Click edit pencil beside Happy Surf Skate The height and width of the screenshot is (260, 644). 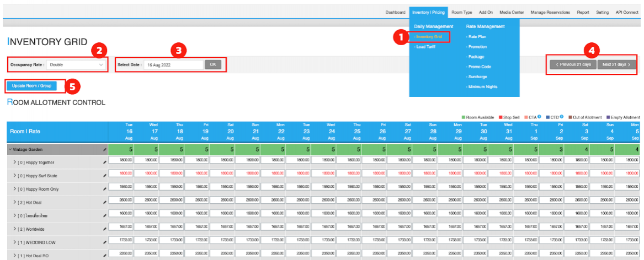click(x=104, y=176)
